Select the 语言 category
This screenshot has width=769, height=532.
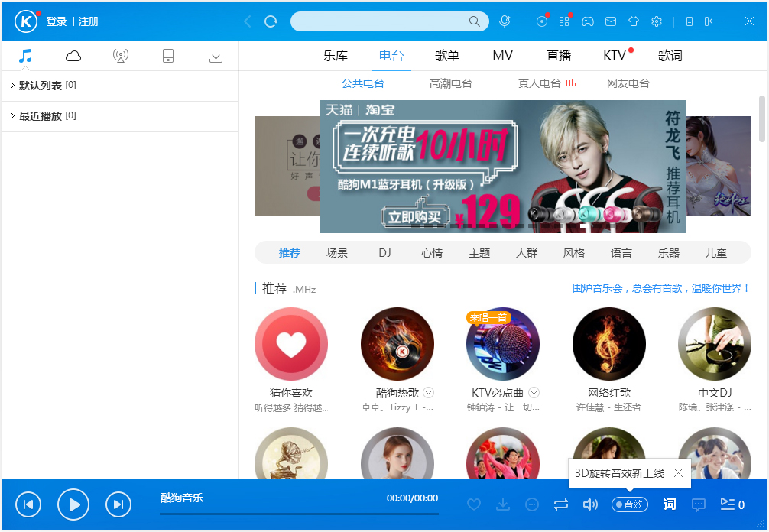point(621,253)
